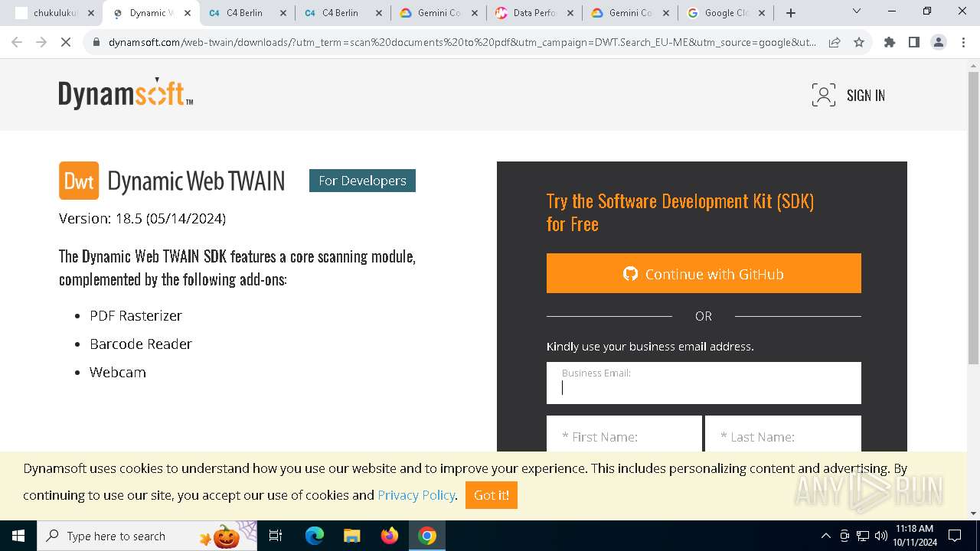Click the page vertical scrollbar
980x551 pixels.
pyautogui.click(x=973, y=218)
